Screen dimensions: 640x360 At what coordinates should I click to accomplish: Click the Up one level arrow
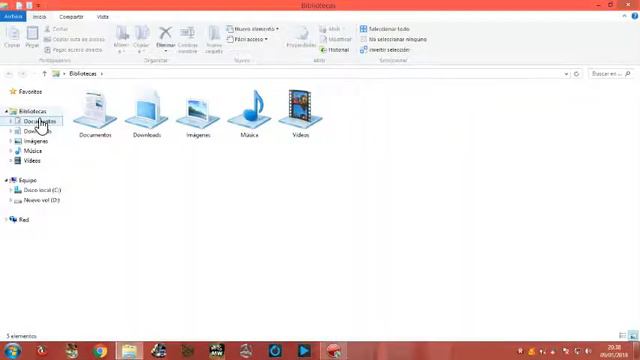pyautogui.click(x=44, y=74)
